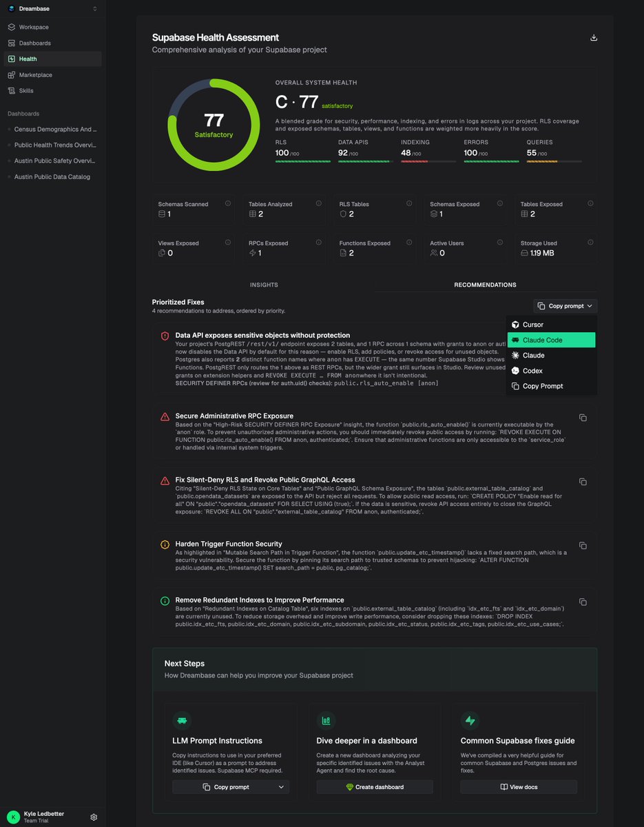Click 'Data API exposes sensitive objects without protection'
The height and width of the screenshot is (827, 644).
click(x=272, y=336)
